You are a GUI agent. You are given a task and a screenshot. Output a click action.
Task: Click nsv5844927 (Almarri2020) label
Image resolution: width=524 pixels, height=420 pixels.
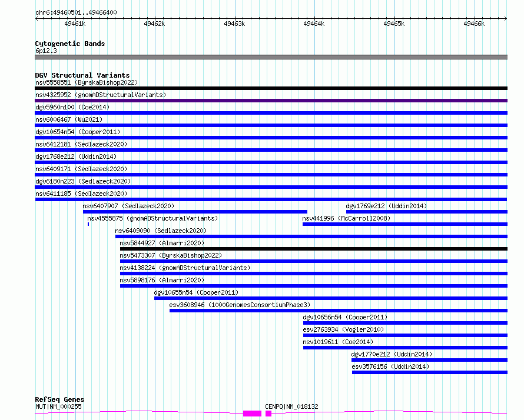pyautogui.click(x=162, y=243)
